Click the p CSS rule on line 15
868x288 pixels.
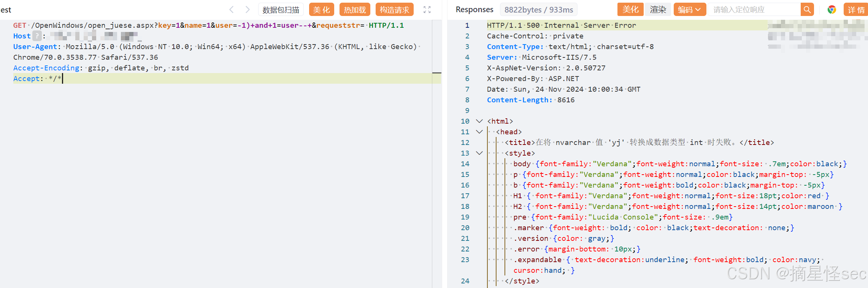[673, 175]
